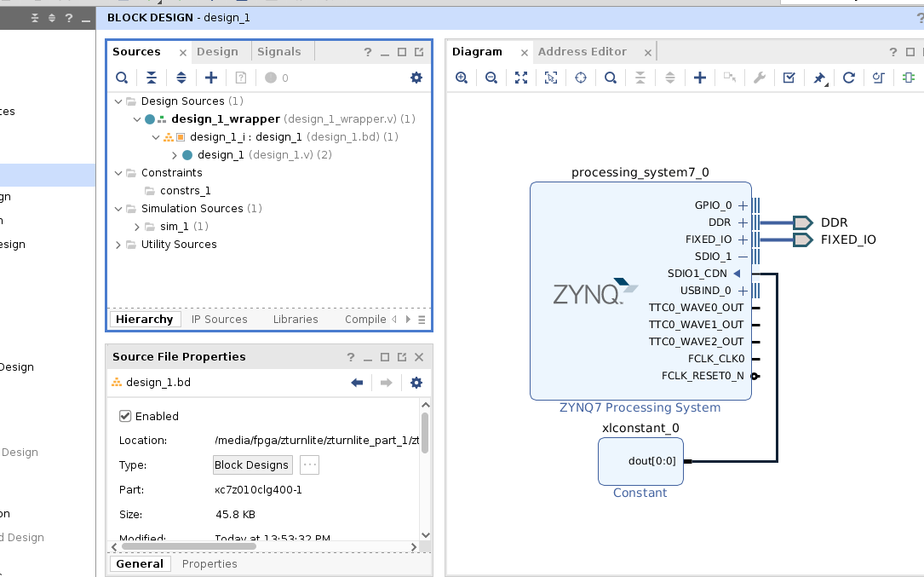Viewport: 924px width, 577px height.
Task: Search in the Sources panel
Action: 122,78
